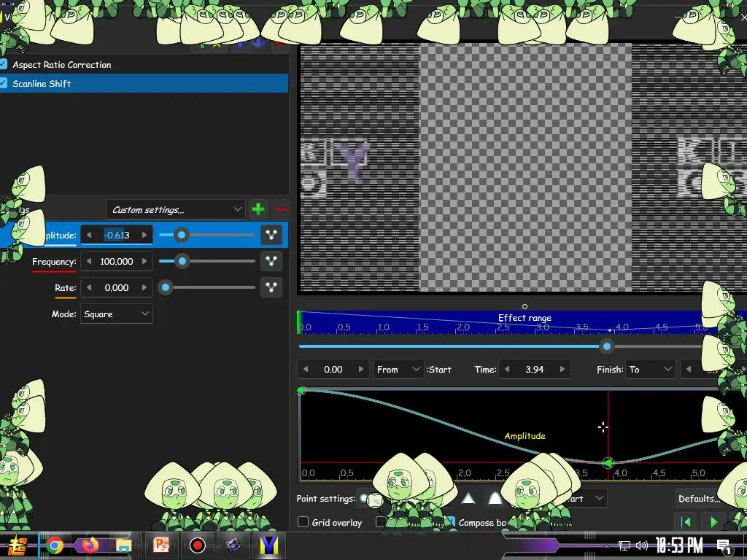This screenshot has width=747, height=560.
Task: Remove preset with the red minus button
Action: tap(280, 209)
